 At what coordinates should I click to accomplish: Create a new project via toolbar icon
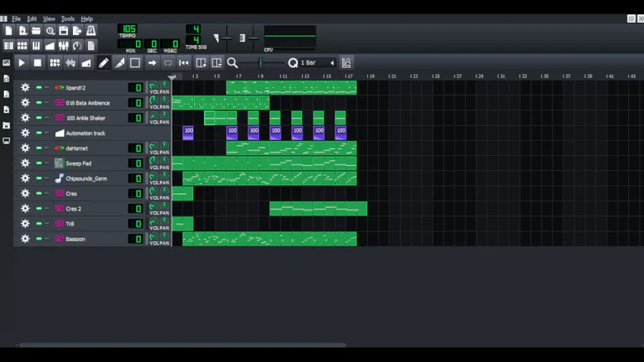(9, 31)
